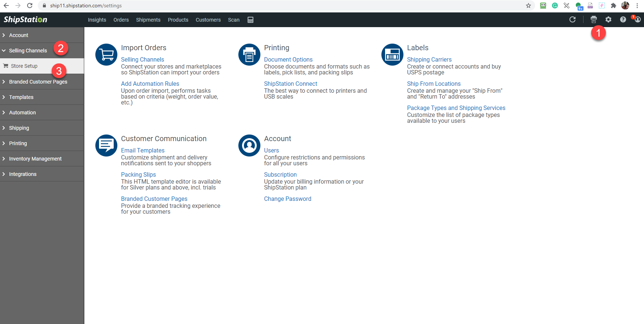The width and height of the screenshot is (644, 324).
Task: Open the Shipping Carriers link
Action: (x=429, y=59)
